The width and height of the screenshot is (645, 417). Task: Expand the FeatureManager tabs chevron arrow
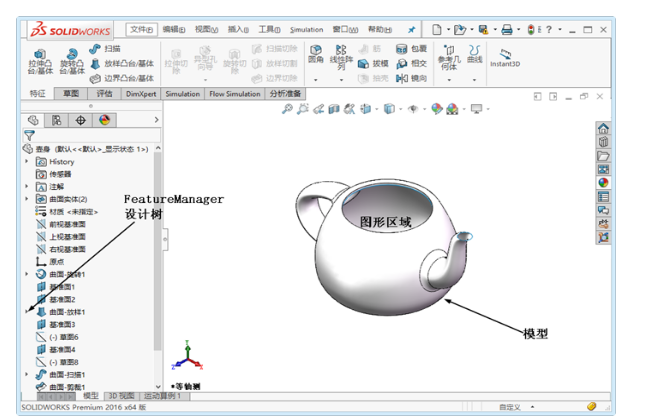click(x=156, y=120)
